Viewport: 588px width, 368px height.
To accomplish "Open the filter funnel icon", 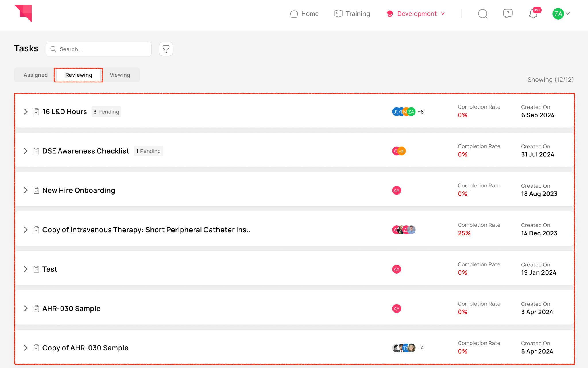I will point(166,49).
